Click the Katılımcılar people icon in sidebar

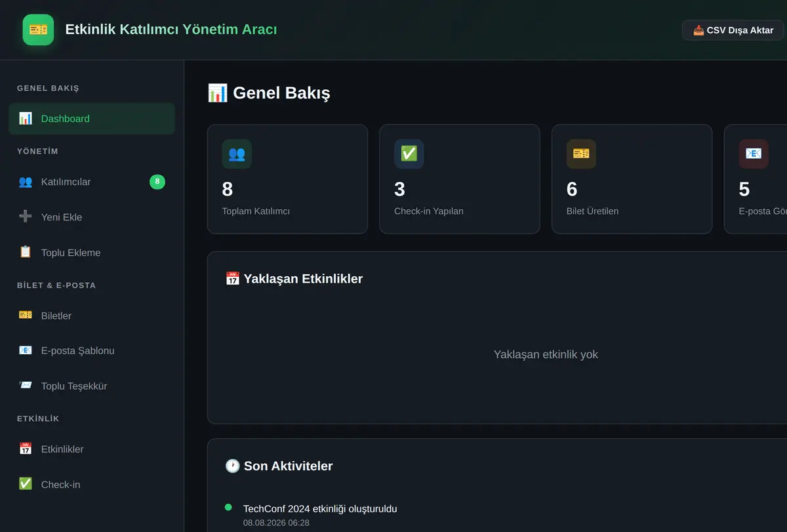pos(26,182)
